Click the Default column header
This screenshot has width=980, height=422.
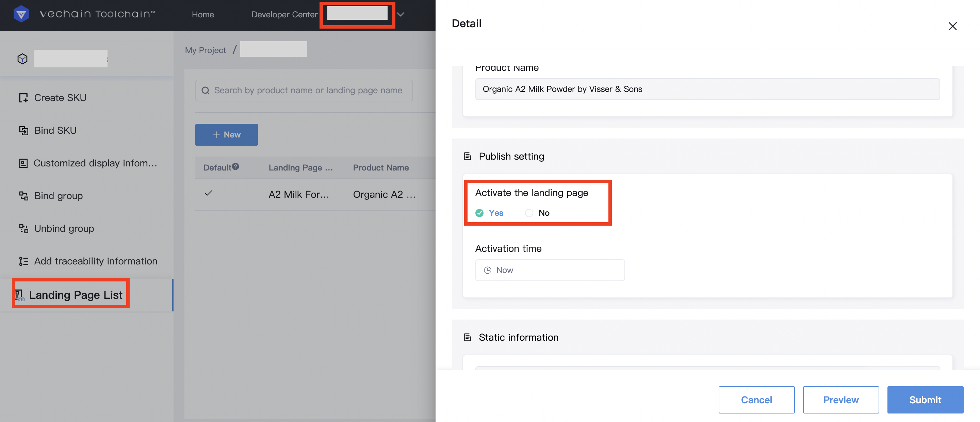[x=217, y=167]
